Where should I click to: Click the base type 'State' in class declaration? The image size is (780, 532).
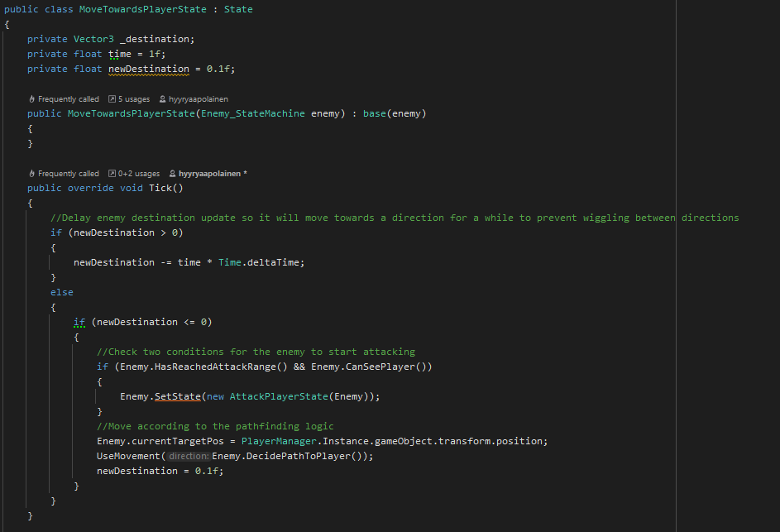237,9
